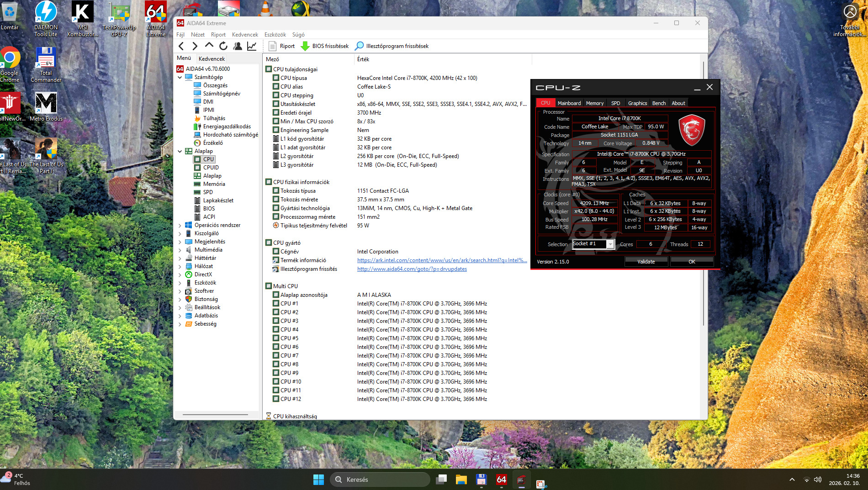Open the aida64.com driver updates link
868x490 pixels.
click(412, 269)
